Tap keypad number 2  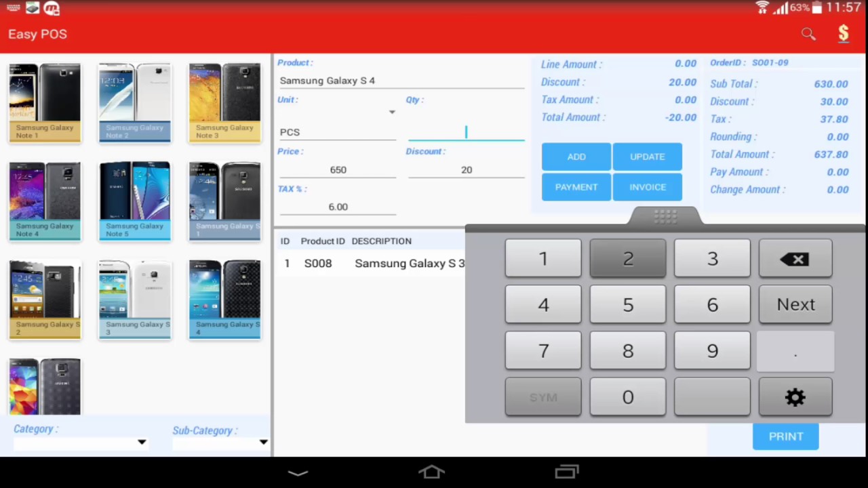628,258
